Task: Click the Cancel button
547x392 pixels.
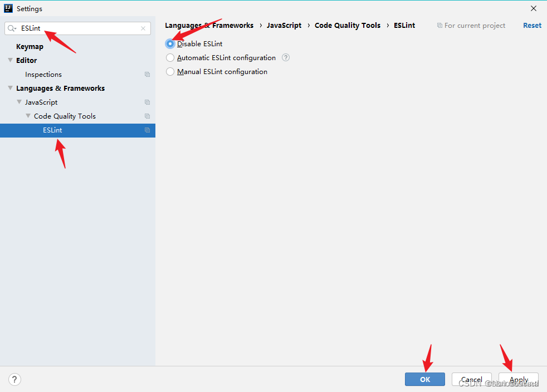Action: pyautogui.click(x=472, y=379)
